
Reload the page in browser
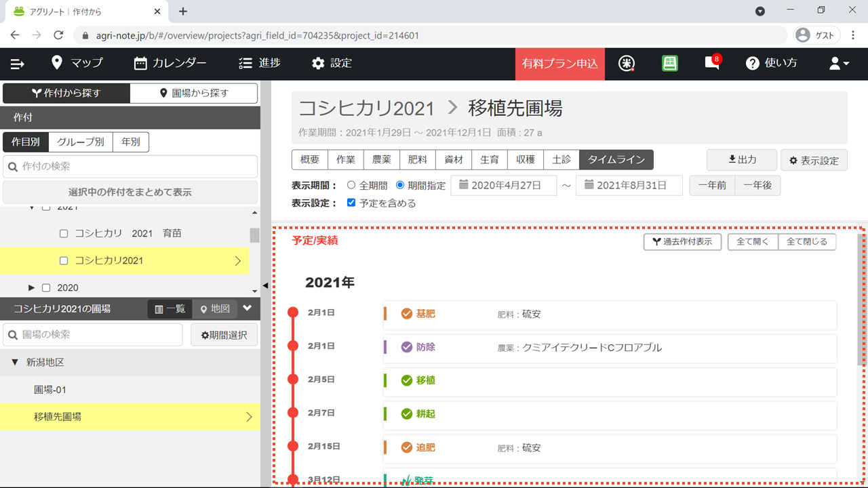pyautogui.click(x=58, y=35)
